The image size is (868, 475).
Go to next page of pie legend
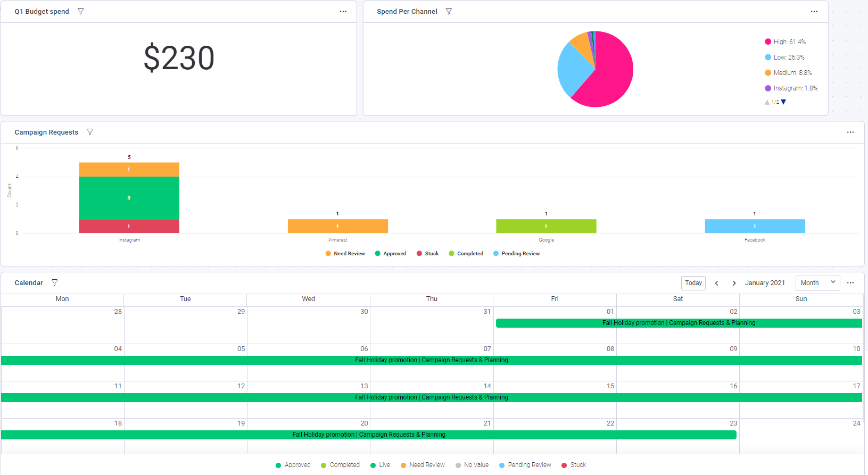[x=783, y=102]
